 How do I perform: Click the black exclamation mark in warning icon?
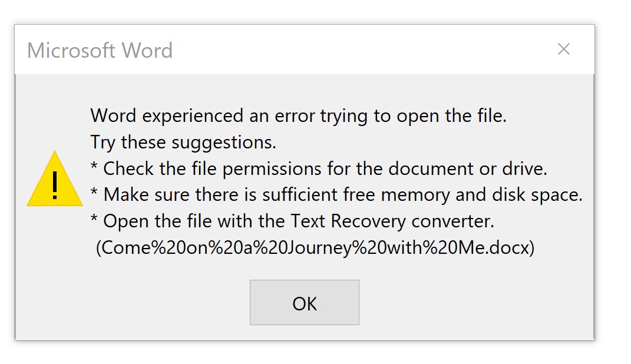point(55,185)
